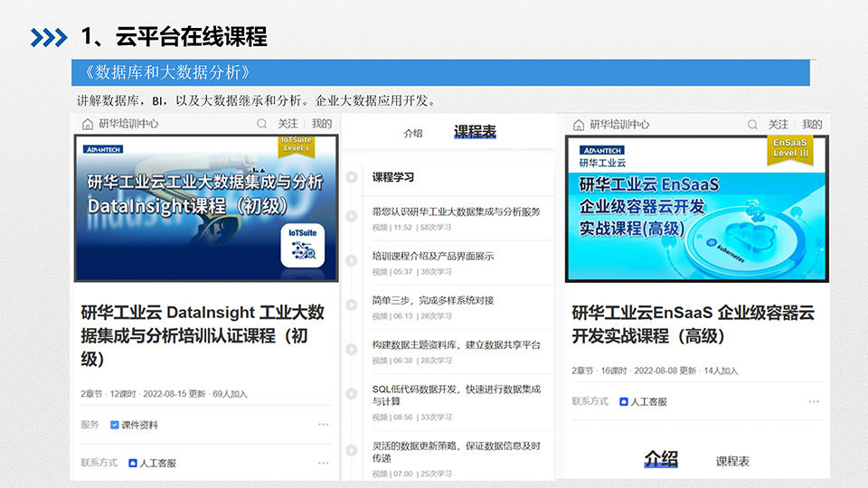Screen dimensions: 868x488
Task: Click 人工客服 icon under the EnSaaS course
Action: 624,401
